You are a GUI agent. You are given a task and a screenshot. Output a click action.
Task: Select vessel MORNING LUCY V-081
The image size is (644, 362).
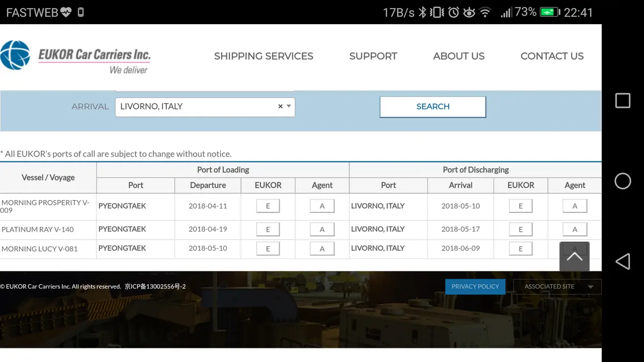pos(40,249)
